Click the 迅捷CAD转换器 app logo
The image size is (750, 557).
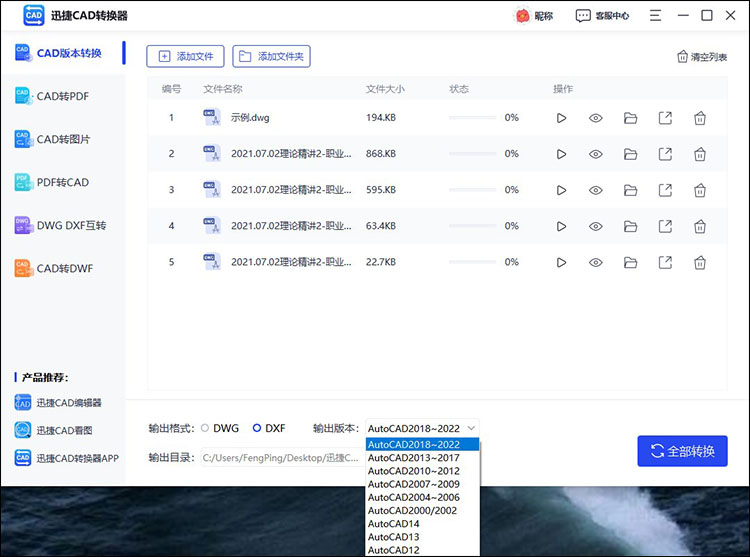[x=33, y=15]
